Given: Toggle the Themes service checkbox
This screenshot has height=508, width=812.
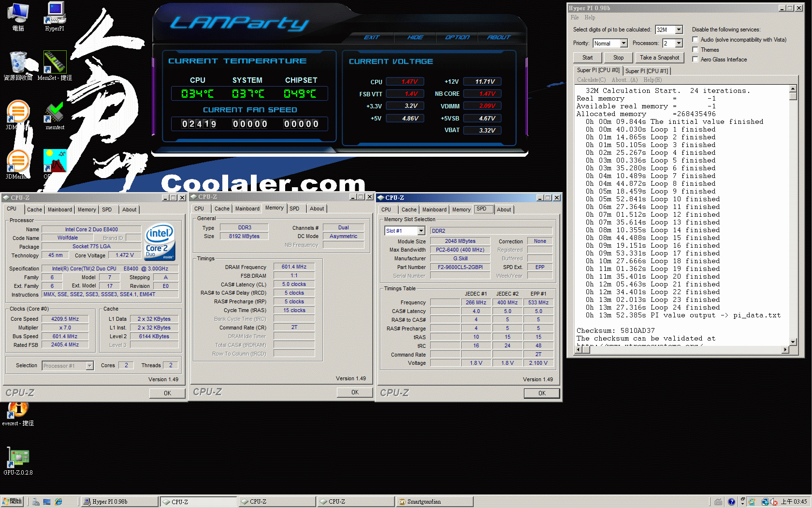Looking at the screenshot, I should click(x=695, y=49).
